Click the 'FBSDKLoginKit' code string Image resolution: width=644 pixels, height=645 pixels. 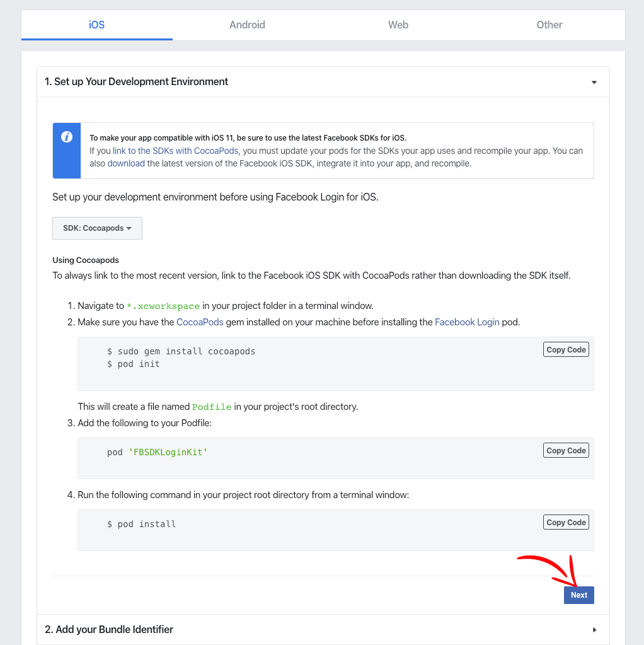coord(168,453)
